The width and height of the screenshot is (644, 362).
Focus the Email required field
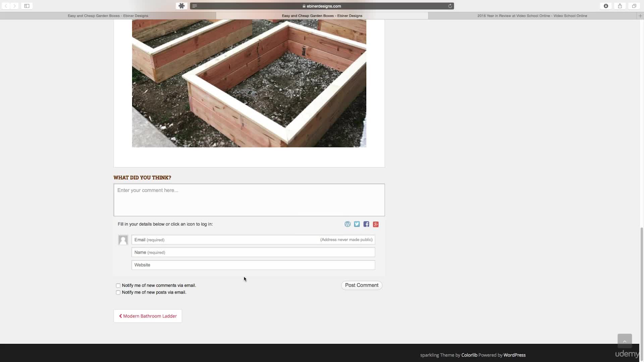pos(253,240)
